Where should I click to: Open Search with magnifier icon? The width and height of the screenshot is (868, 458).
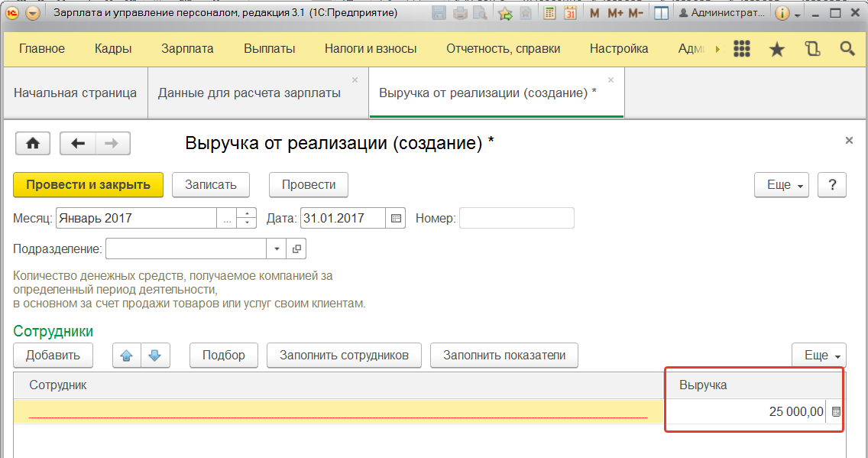click(847, 49)
